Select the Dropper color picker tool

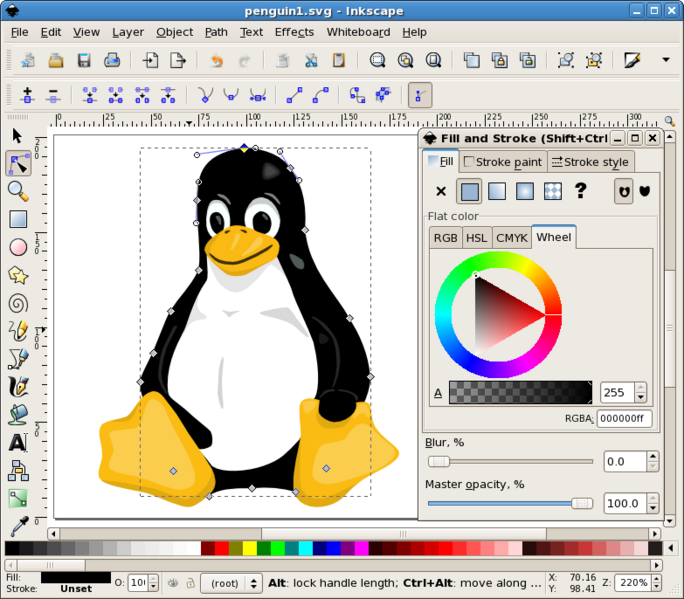[19, 526]
